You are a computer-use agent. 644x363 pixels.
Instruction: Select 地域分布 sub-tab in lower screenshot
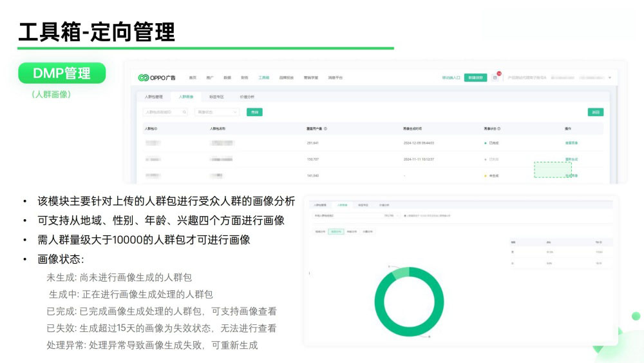click(x=320, y=231)
